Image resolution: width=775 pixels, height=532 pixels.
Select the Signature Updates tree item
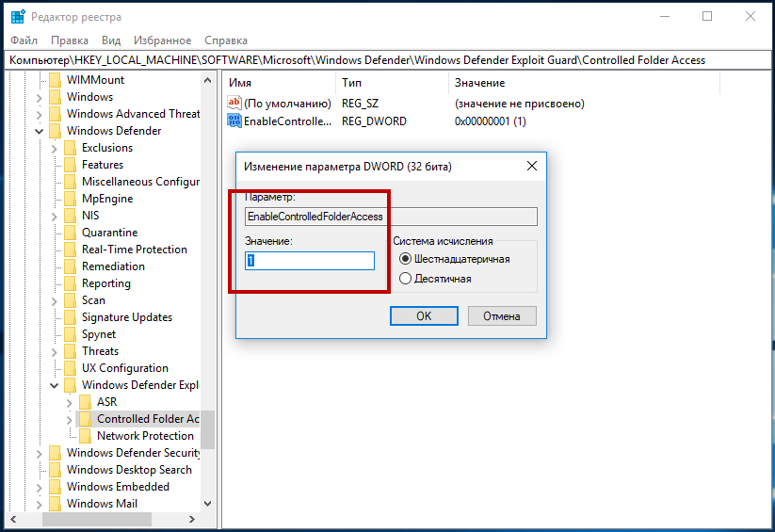click(x=127, y=317)
